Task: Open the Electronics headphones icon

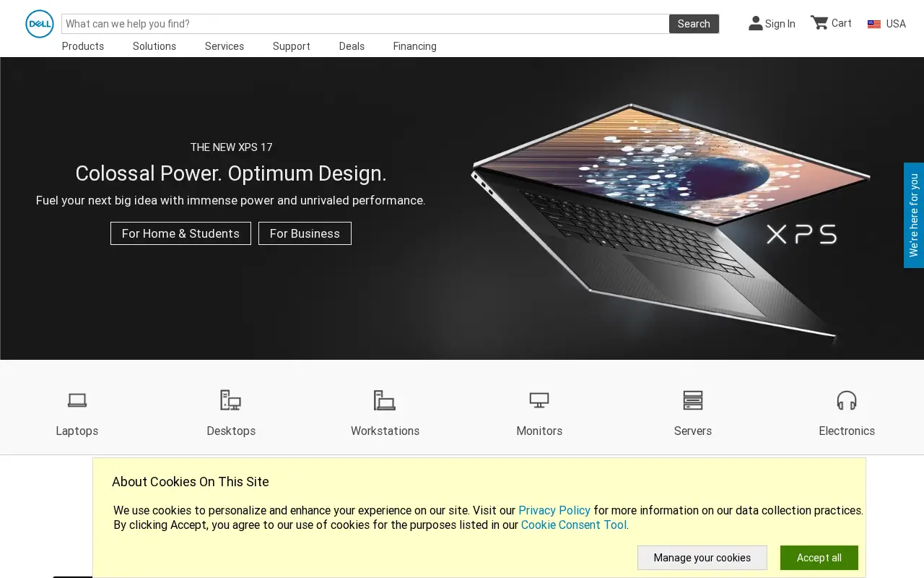Action: pos(847,400)
